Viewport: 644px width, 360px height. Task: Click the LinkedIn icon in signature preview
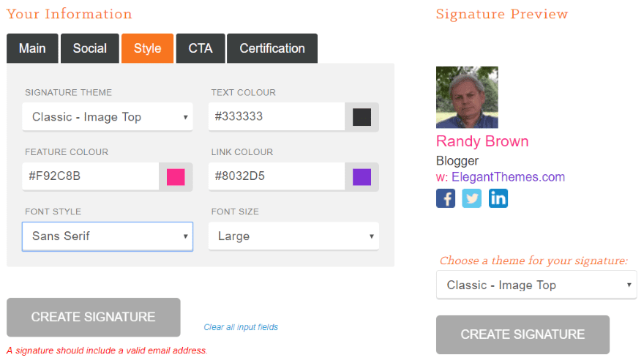498,198
